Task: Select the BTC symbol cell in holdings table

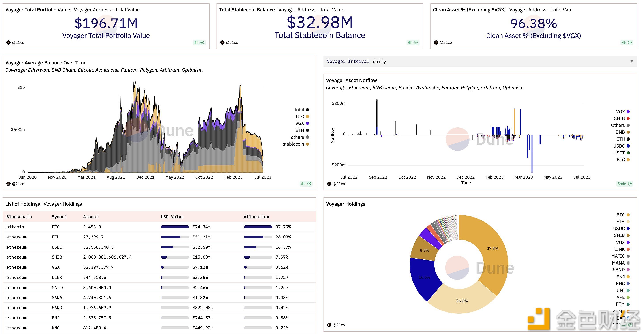Action: pyautogui.click(x=56, y=227)
